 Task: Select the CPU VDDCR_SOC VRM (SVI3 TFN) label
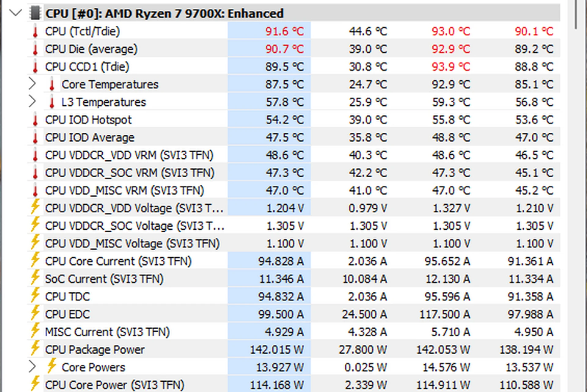click(x=130, y=173)
